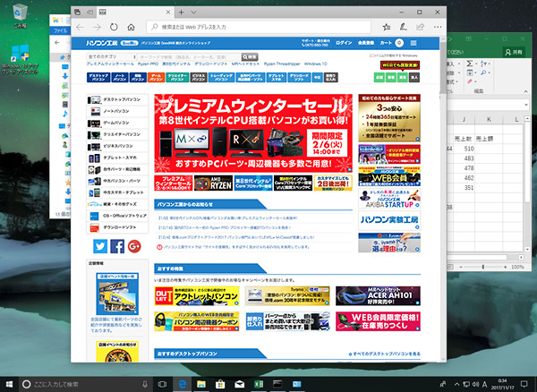Viewport: 537px width, 392px height.
Task: Click Excel's Fill down icon
Action: pyautogui.click(x=470, y=72)
